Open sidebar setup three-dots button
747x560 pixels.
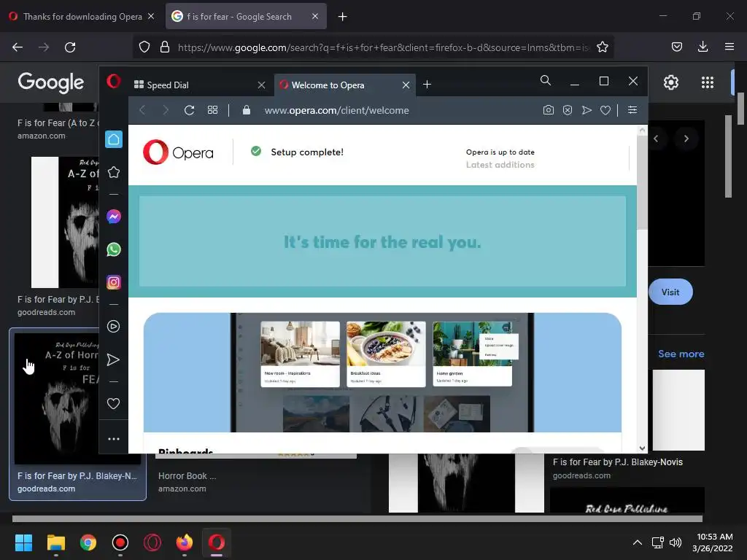pyautogui.click(x=113, y=439)
